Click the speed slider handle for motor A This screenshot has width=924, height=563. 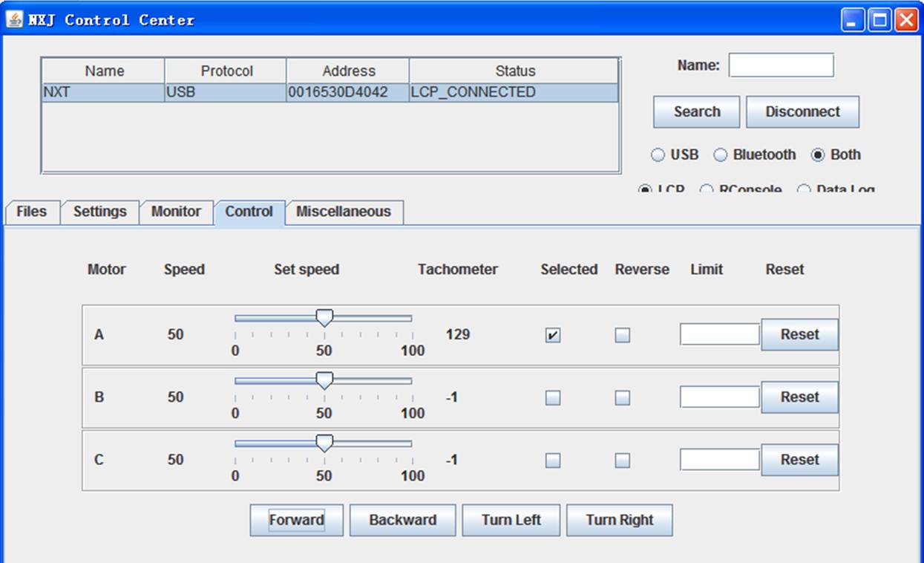(x=324, y=318)
